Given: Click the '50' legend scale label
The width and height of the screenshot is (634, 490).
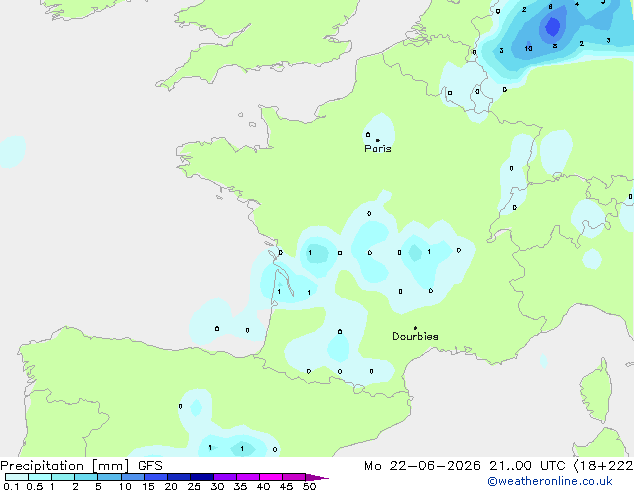Looking at the screenshot, I should pyautogui.click(x=309, y=486).
